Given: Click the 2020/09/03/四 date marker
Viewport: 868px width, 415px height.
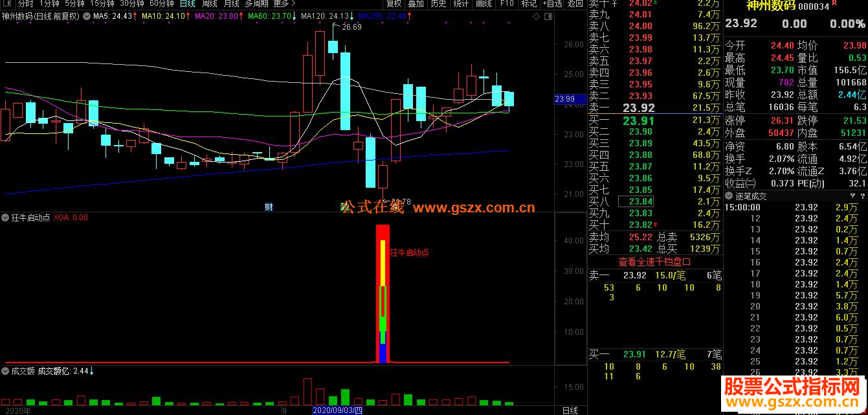Looking at the screenshot, I should (338, 410).
